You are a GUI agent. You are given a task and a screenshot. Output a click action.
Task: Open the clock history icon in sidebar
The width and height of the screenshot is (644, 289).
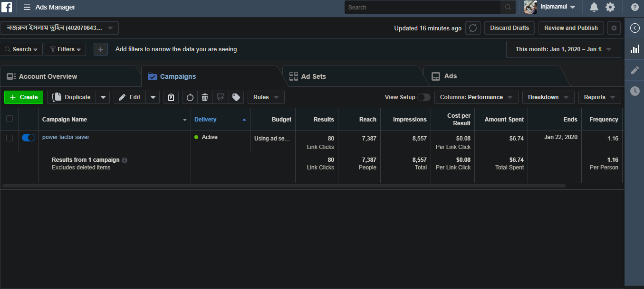634,91
